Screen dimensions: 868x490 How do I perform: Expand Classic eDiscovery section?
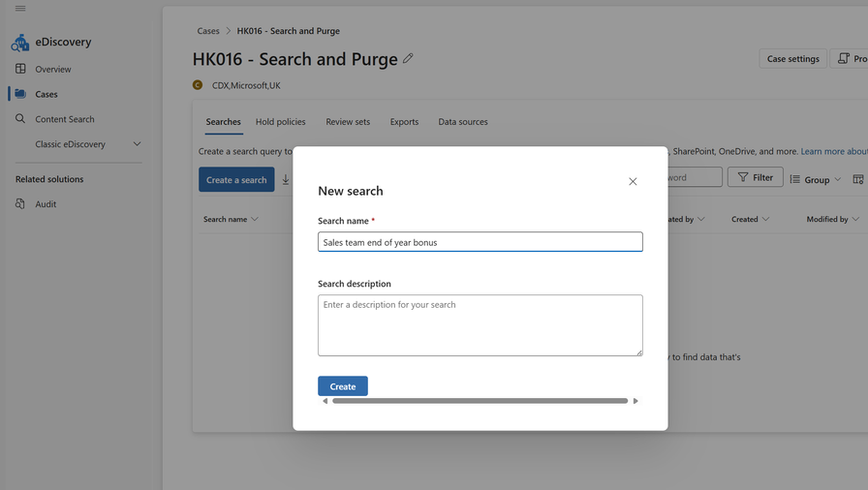click(137, 143)
